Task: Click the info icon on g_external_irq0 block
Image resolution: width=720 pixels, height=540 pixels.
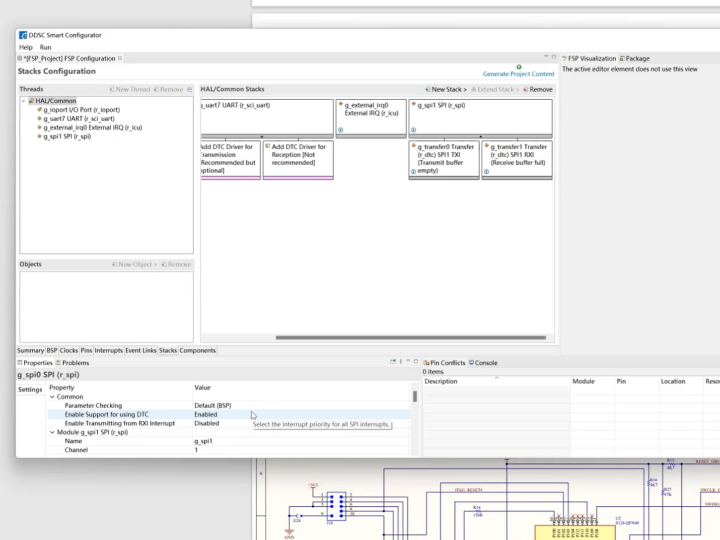Action: [340, 130]
